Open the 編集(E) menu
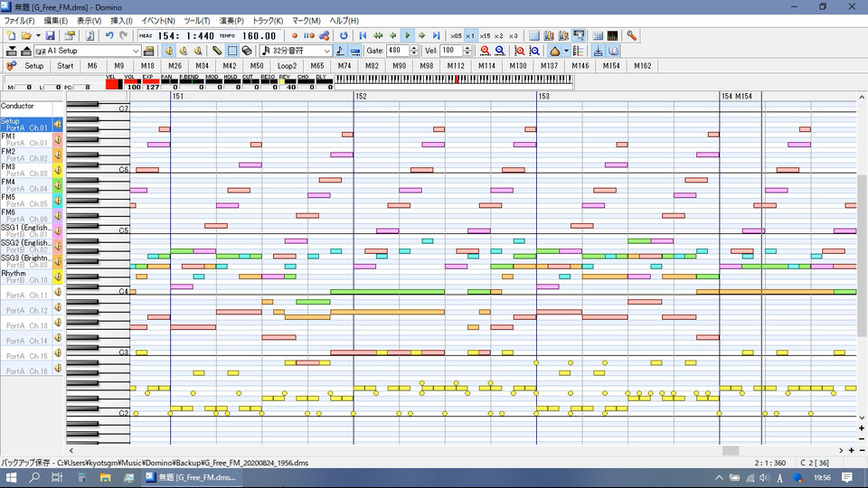This screenshot has width=868, height=488. click(x=55, y=21)
